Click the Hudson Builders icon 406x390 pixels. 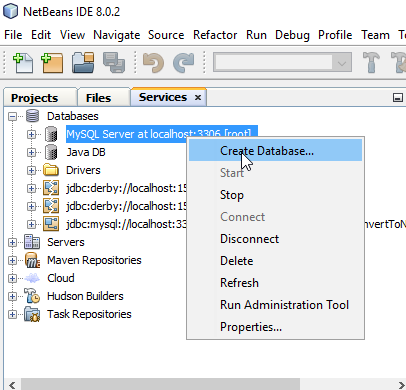coord(32,296)
